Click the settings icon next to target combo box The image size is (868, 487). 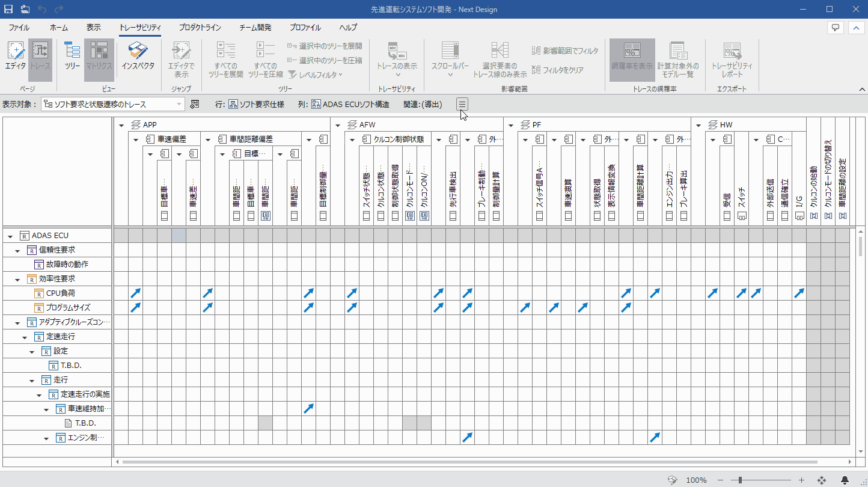(194, 104)
